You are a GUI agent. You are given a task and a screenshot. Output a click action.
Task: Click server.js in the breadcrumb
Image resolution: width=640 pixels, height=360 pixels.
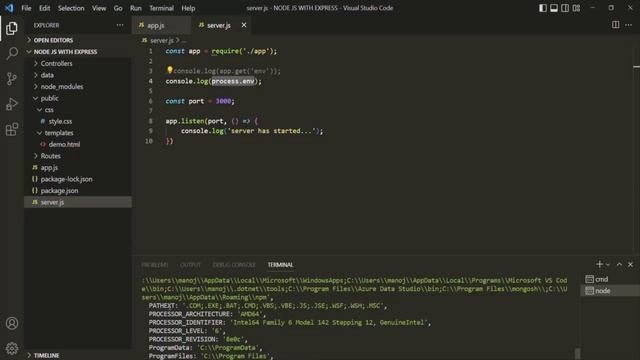162,40
